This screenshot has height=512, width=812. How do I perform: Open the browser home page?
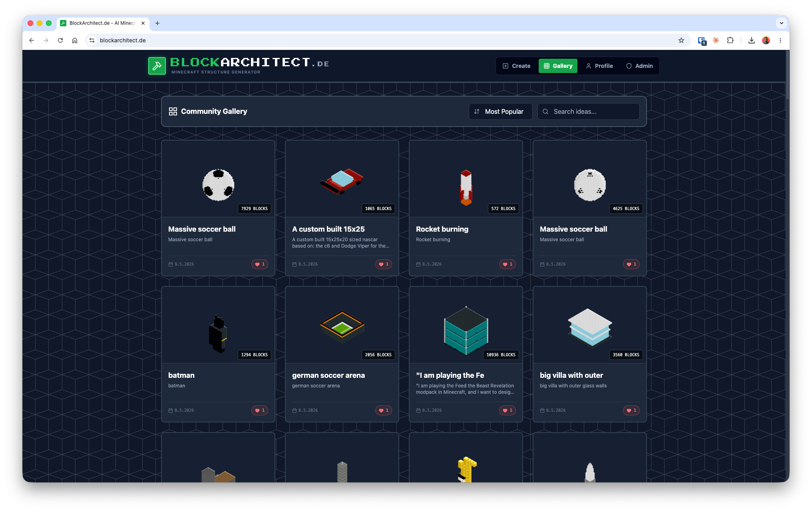coord(75,40)
